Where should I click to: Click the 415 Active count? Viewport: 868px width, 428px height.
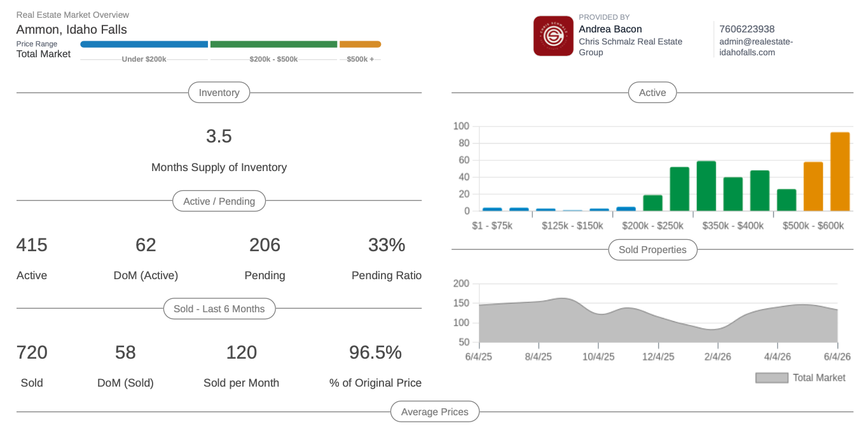pyautogui.click(x=32, y=245)
